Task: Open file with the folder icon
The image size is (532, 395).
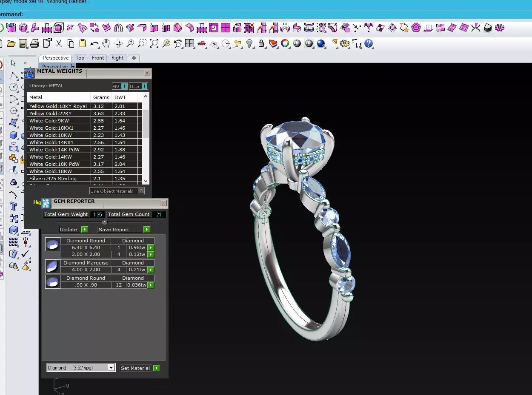Action: tap(11, 43)
